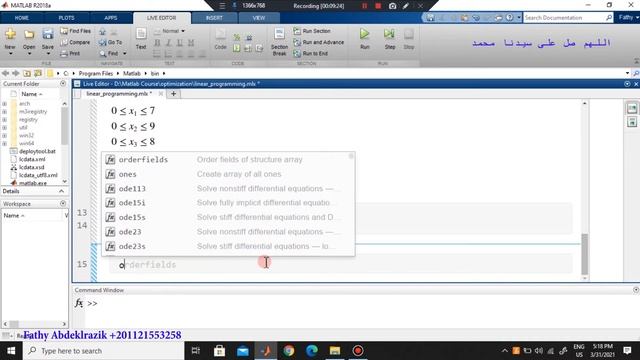Switch to the PLOTS tab
The height and width of the screenshot is (360, 640).
pos(67,18)
